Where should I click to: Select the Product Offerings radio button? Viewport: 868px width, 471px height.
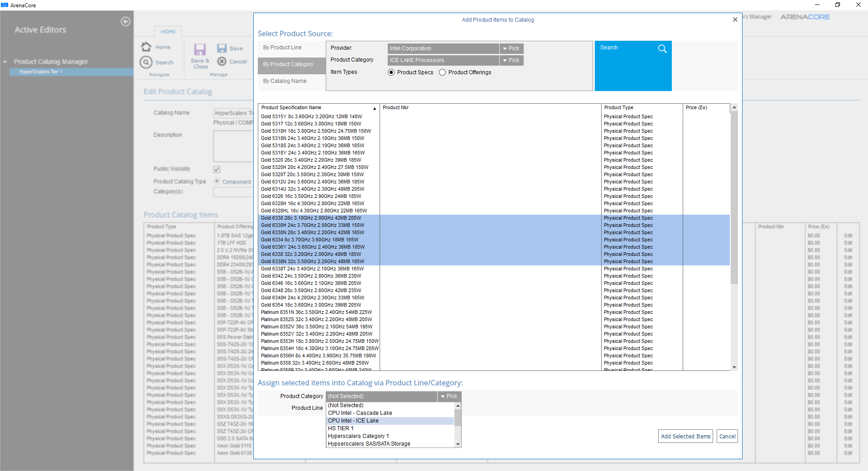tap(442, 72)
